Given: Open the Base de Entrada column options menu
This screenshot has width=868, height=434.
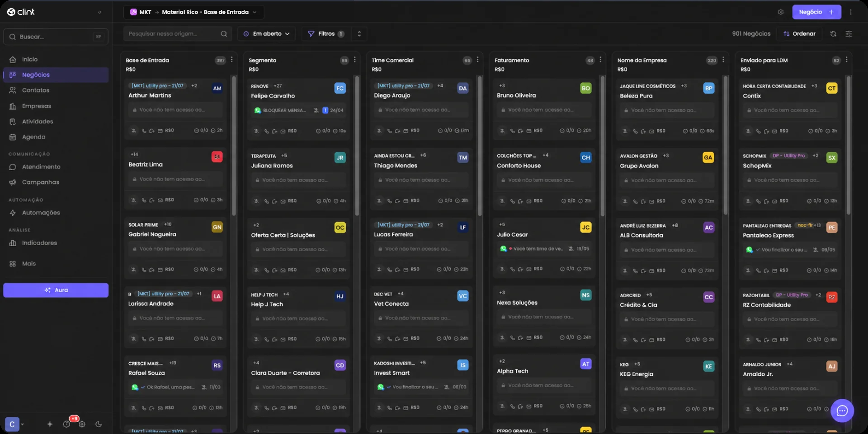Looking at the screenshot, I should tap(231, 60).
